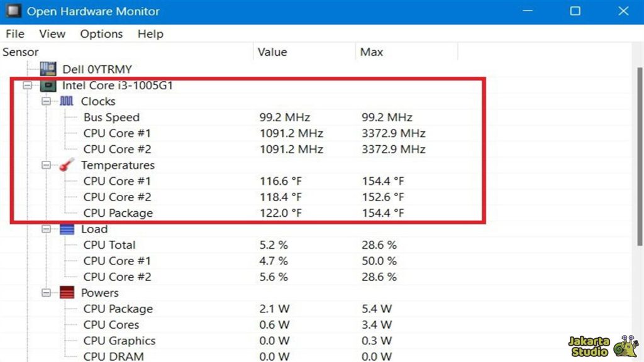Collapse the Intel Core i3-1005G1 node

26,85
